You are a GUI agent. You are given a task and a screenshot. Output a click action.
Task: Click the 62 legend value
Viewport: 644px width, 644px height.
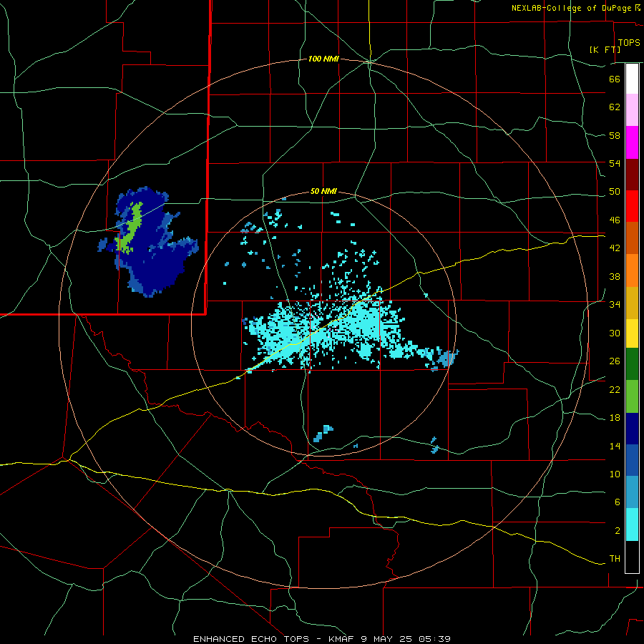pos(615,107)
